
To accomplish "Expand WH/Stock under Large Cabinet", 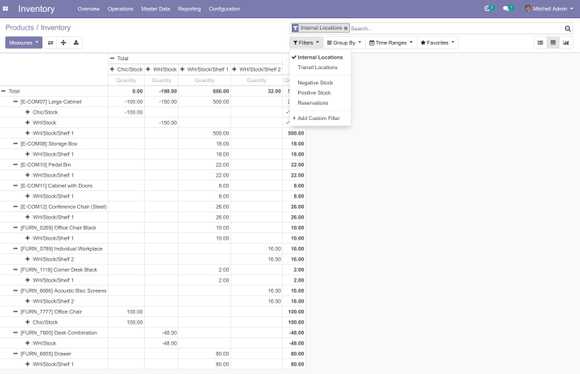I will [41, 122].
